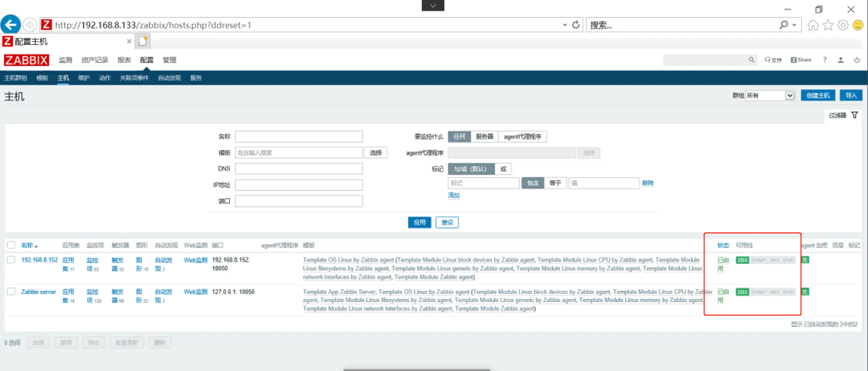Click encryption 无 badge for 192.168.8.152
Image resolution: width=868 pixels, height=371 pixels.
click(x=805, y=260)
